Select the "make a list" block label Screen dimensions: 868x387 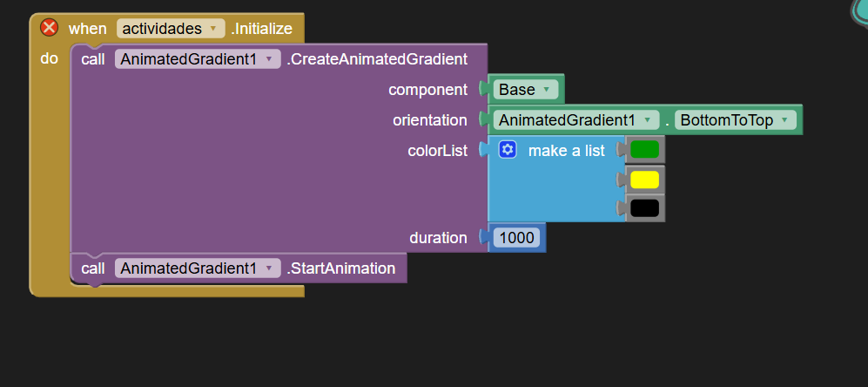[566, 151]
